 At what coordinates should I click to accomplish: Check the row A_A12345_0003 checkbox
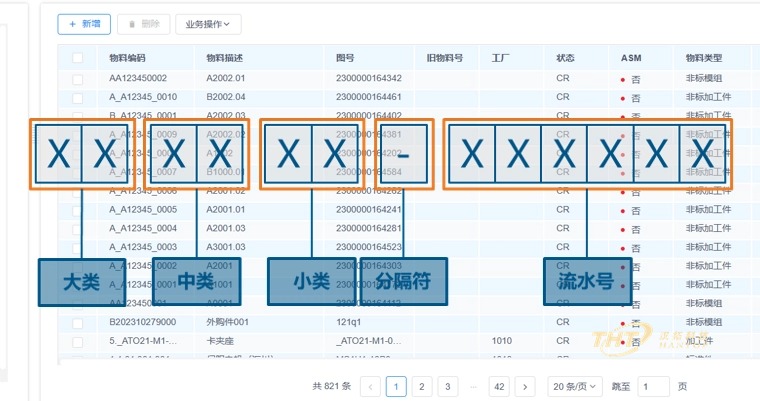pos(77,248)
